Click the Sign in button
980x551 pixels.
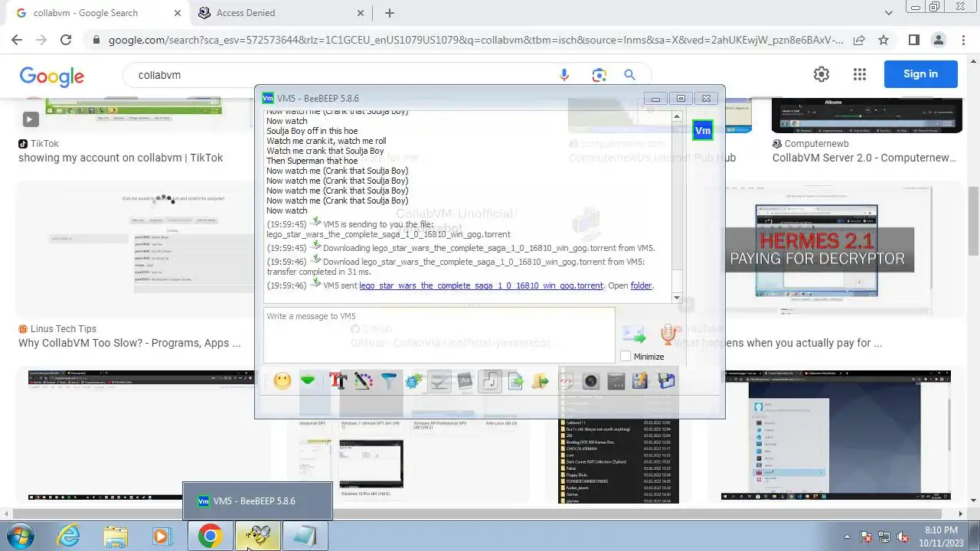coord(920,74)
